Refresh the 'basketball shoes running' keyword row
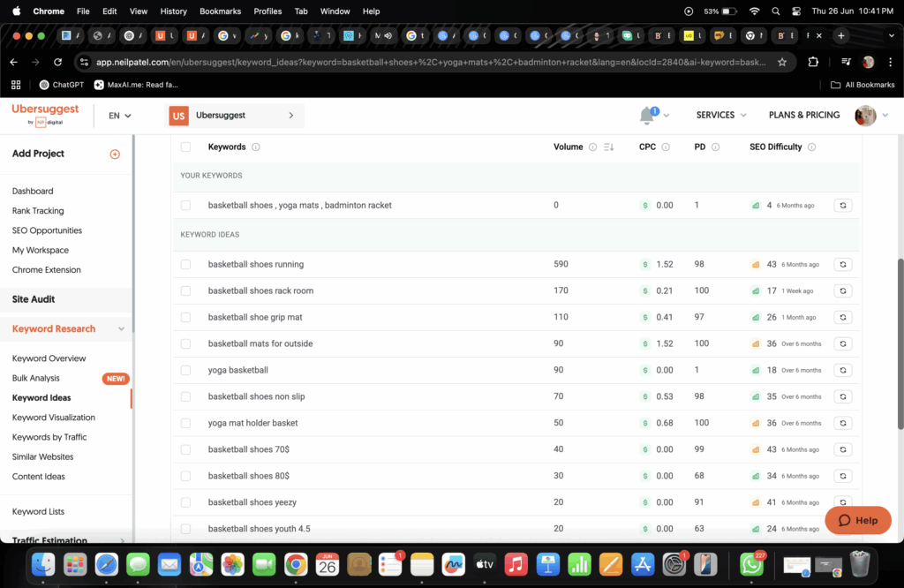The width and height of the screenshot is (904, 588). click(842, 264)
